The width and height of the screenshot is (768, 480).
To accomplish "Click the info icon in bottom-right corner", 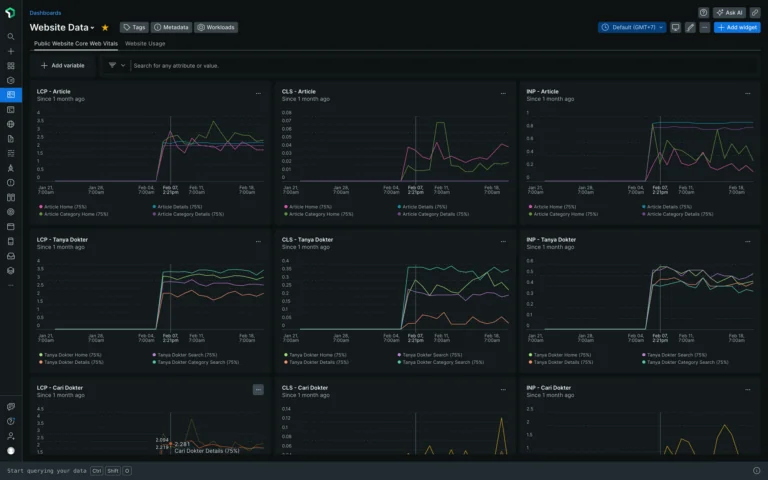I will [757, 471].
